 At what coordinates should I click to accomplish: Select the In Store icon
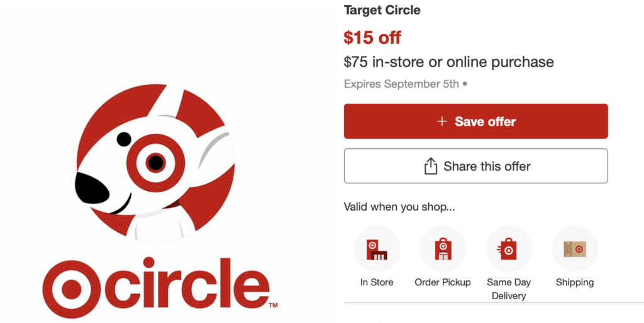(x=377, y=249)
